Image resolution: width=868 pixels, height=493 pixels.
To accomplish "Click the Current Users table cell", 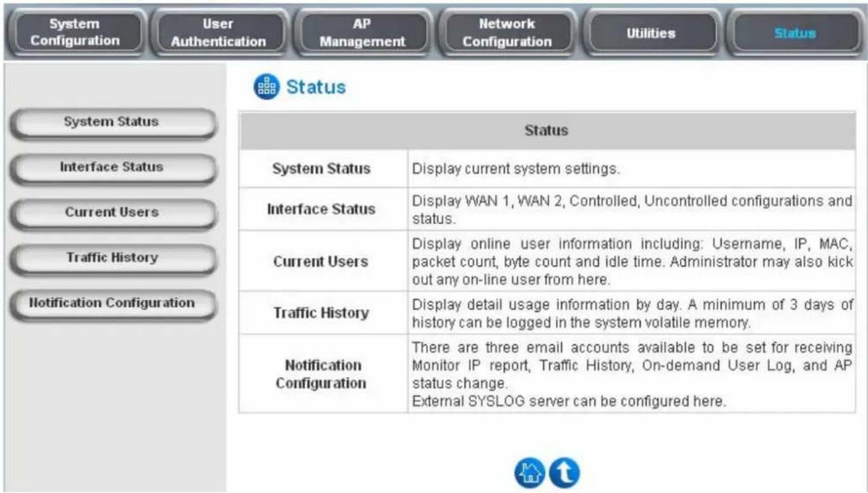I will 324,262.
